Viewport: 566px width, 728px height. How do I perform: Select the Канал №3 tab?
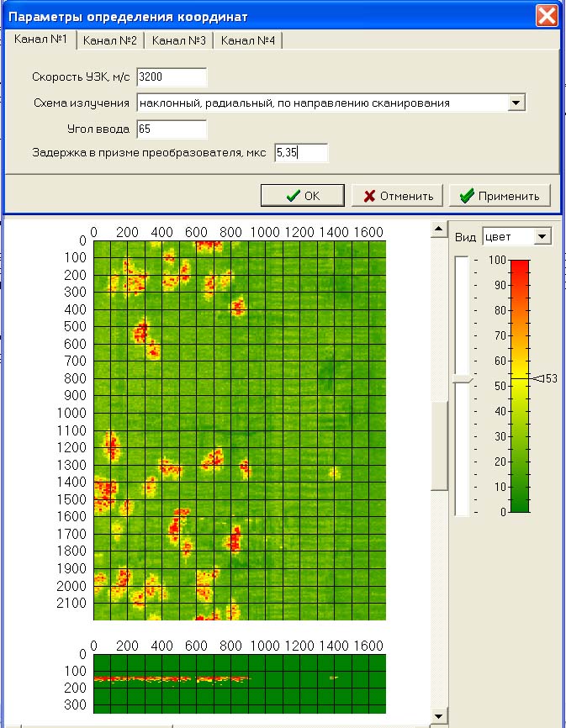[179, 41]
